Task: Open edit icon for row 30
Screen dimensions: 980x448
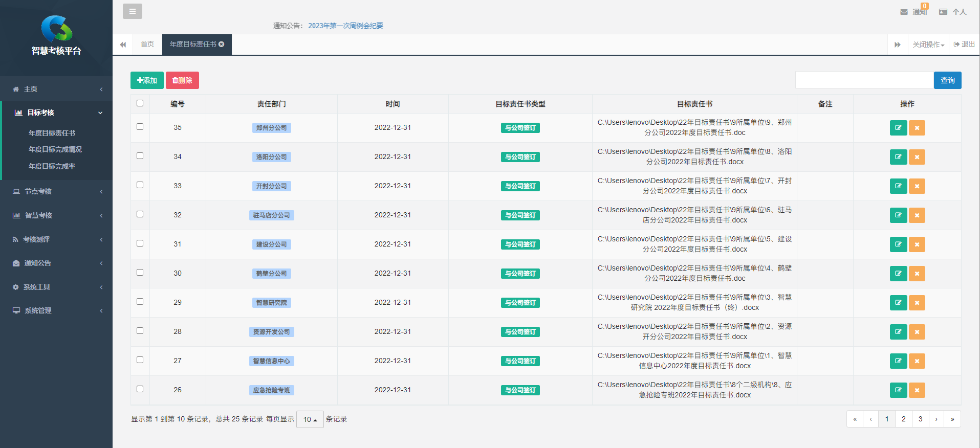Action: tap(898, 274)
